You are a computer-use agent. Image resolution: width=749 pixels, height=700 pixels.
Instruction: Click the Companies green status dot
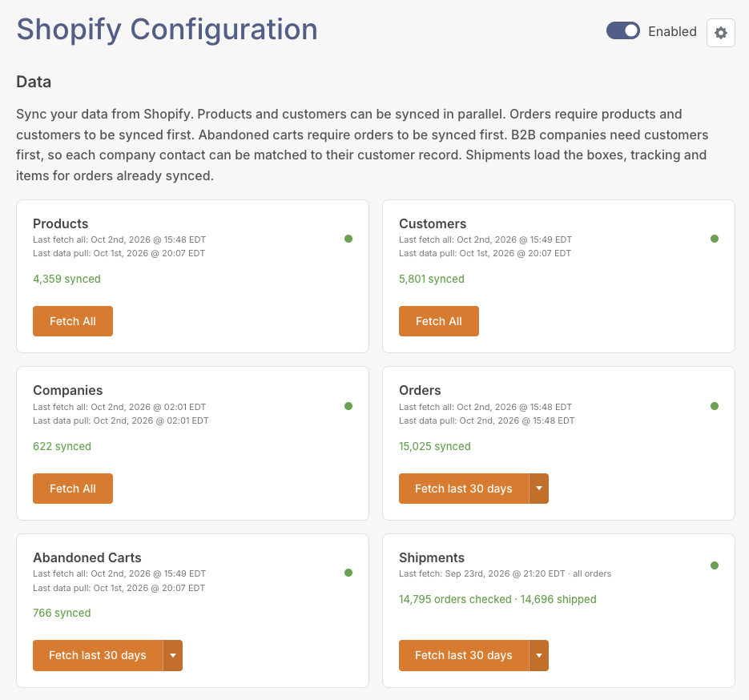[348, 406]
